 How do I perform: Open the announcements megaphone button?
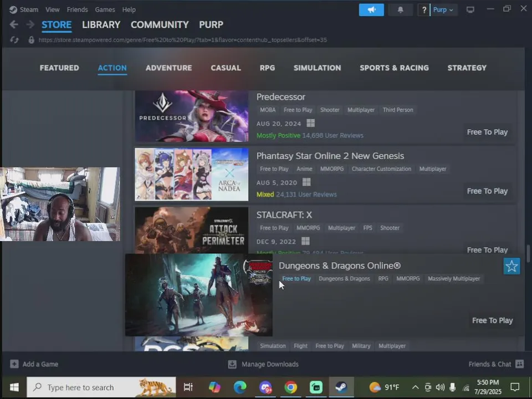pyautogui.click(x=371, y=10)
